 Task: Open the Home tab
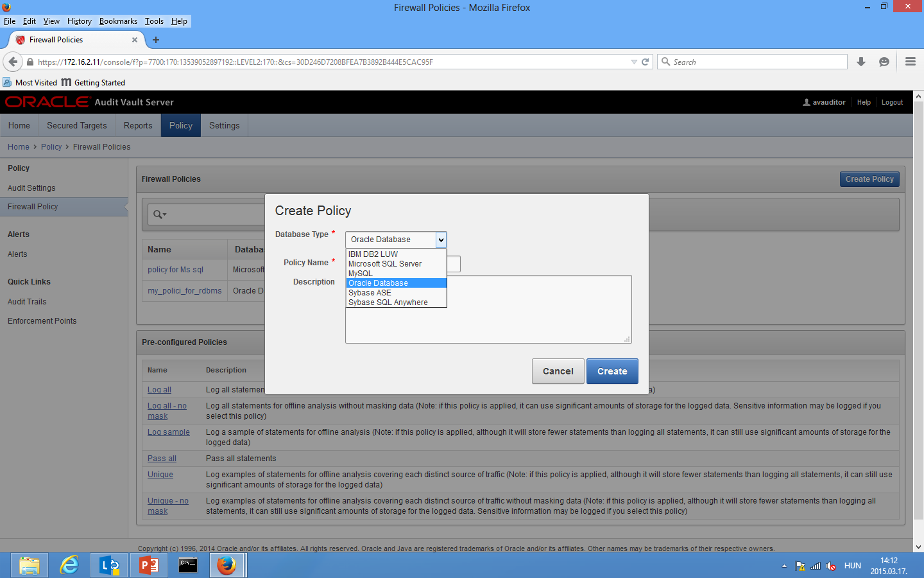[x=19, y=125]
